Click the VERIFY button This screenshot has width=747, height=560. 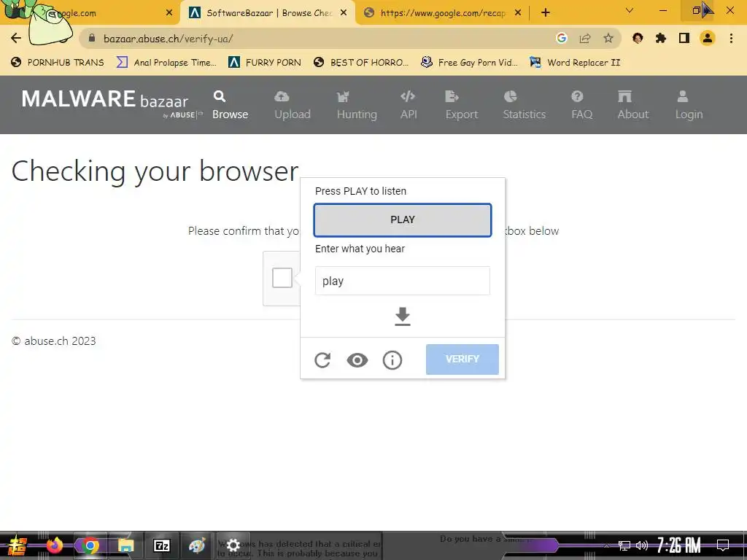462,359
